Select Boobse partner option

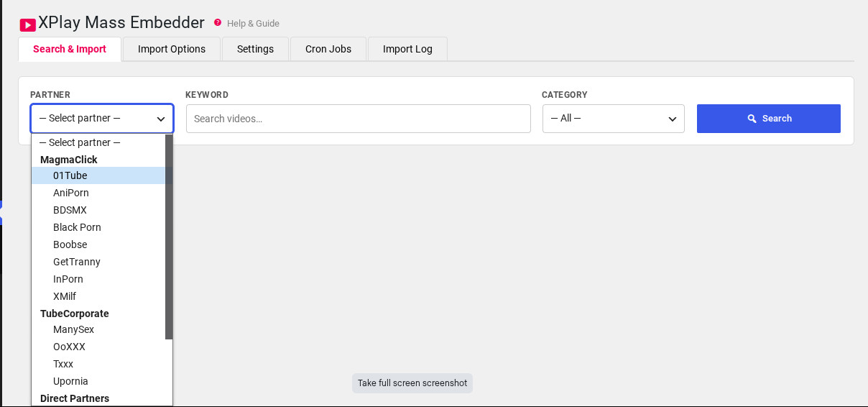[98, 244]
